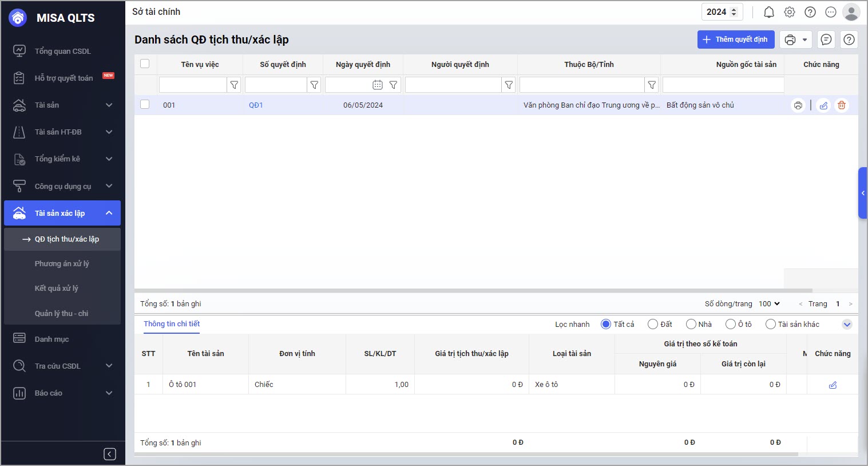This screenshot has width=868, height=466.
Task: Select the Ô tô quick filter option
Action: click(731, 324)
